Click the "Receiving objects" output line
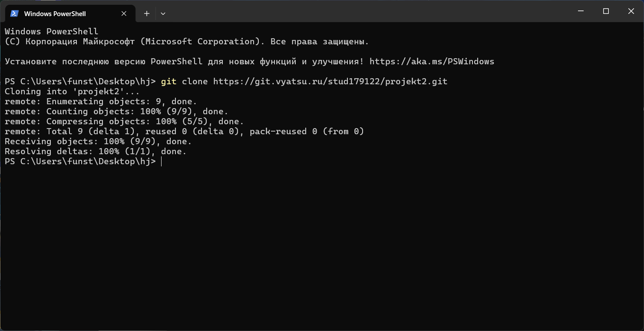 coord(98,142)
